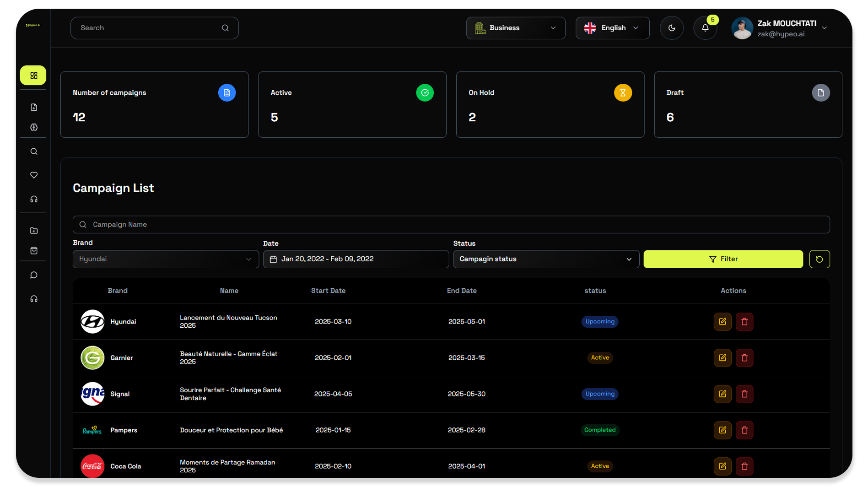Delete the Pampers campaign
Screen dimensions: 868x487
744,430
